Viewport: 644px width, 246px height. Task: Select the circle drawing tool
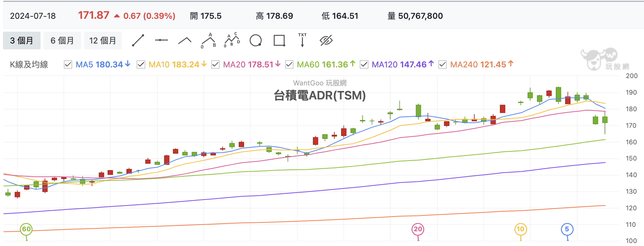[255, 41]
